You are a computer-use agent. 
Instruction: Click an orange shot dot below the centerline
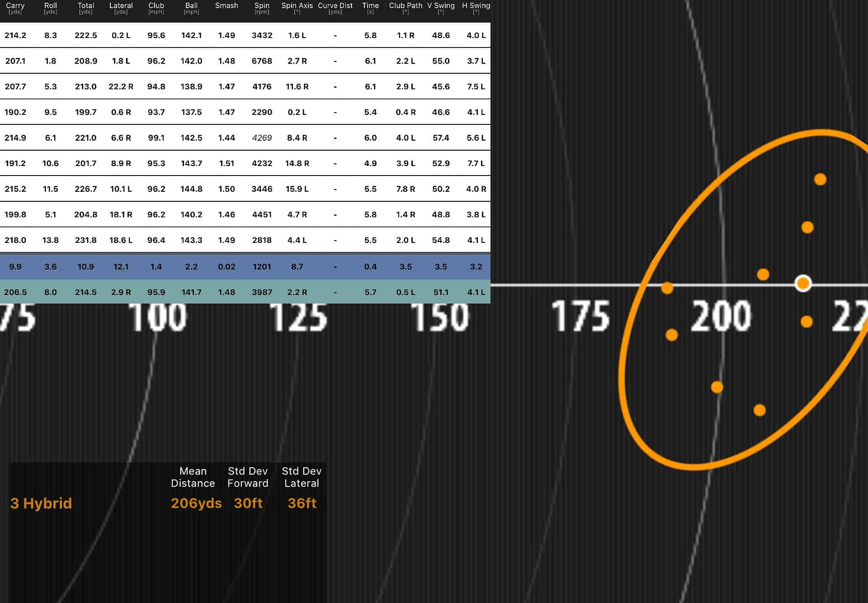coord(717,387)
